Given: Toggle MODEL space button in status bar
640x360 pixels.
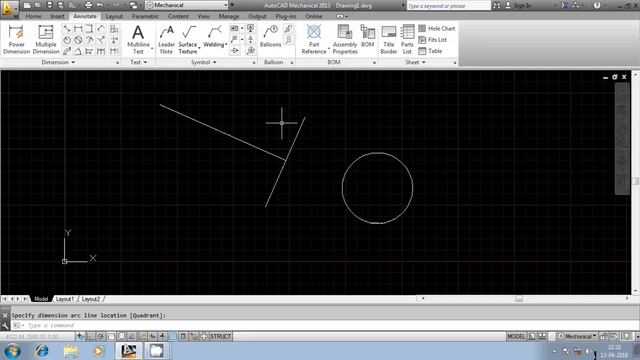Looking at the screenshot, I should [x=516, y=336].
